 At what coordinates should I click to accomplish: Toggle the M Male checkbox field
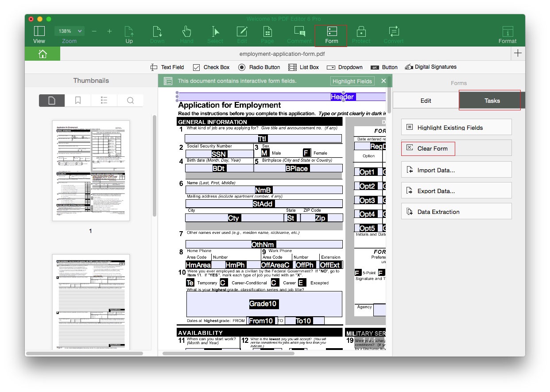(264, 153)
